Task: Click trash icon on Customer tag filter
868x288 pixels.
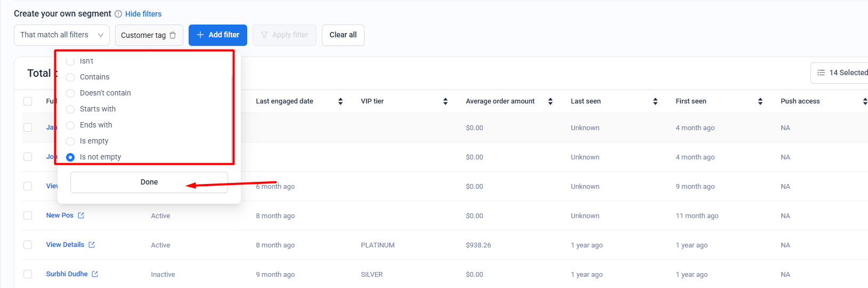Action: click(173, 35)
